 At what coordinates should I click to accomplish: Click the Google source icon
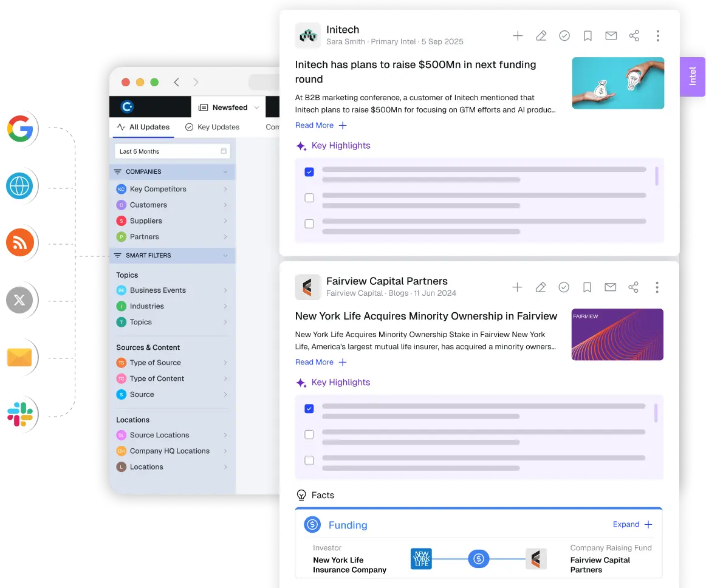click(x=20, y=129)
